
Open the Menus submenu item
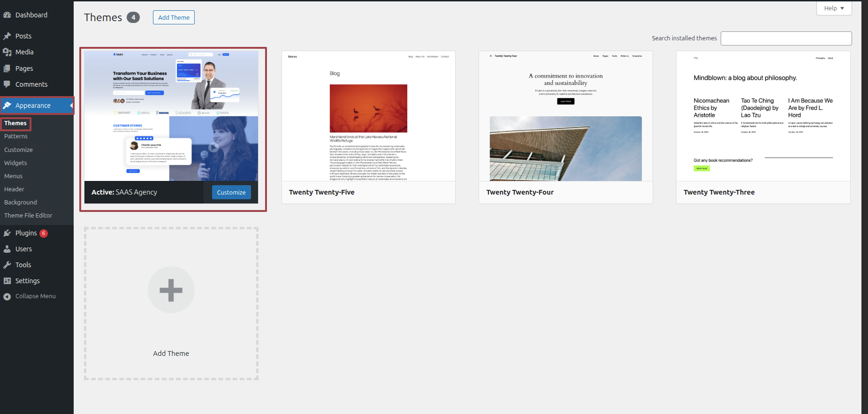point(13,176)
